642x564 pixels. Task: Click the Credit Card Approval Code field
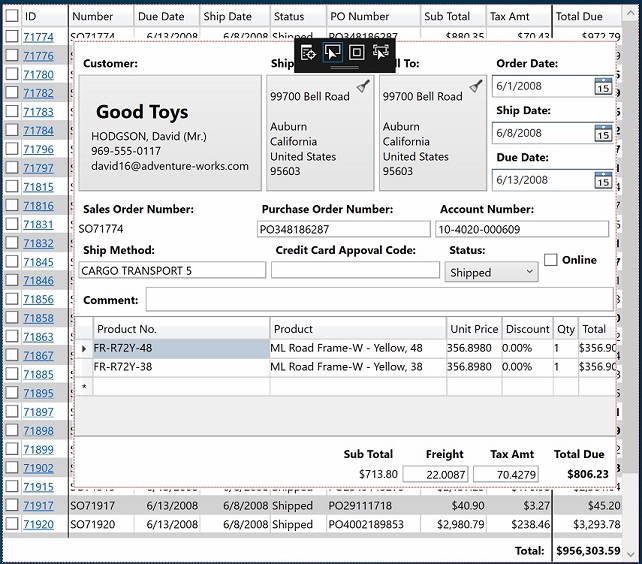pyautogui.click(x=355, y=270)
